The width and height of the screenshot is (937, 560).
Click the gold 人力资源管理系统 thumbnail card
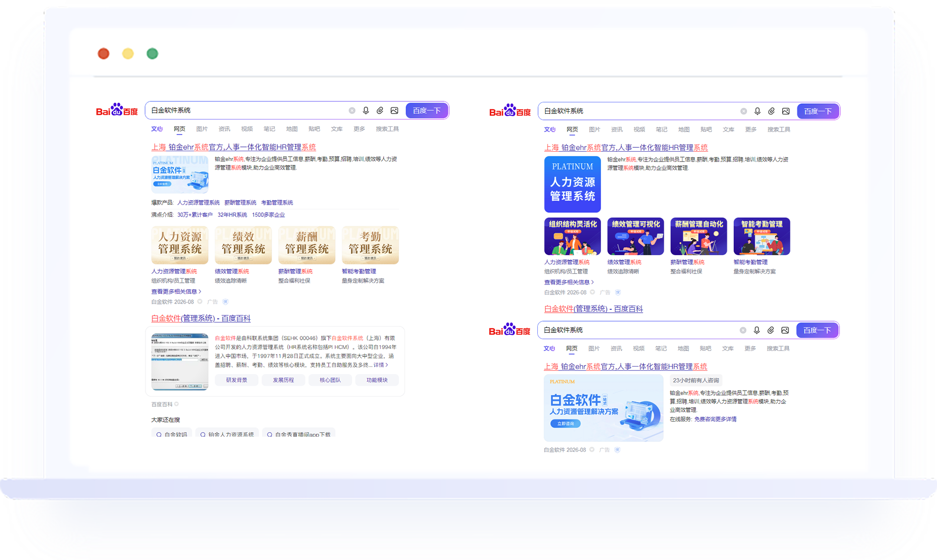pos(180,245)
